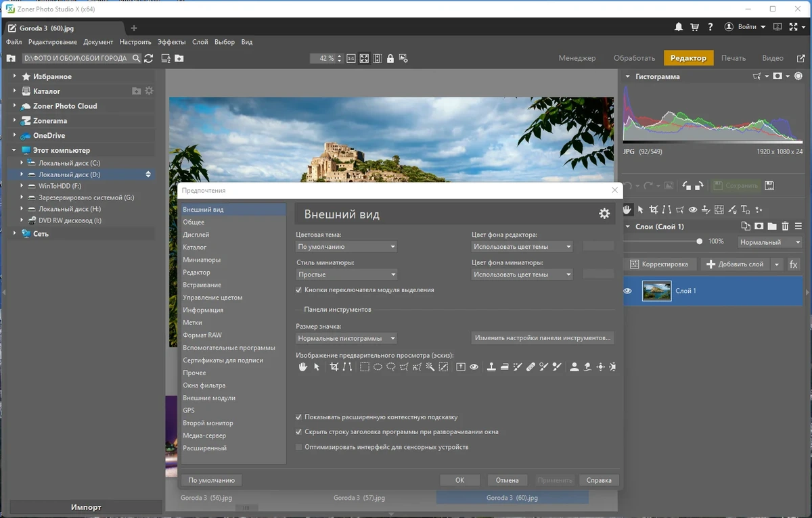Click the Отмена button
This screenshot has width=812, height=518.
click(507, 480)
